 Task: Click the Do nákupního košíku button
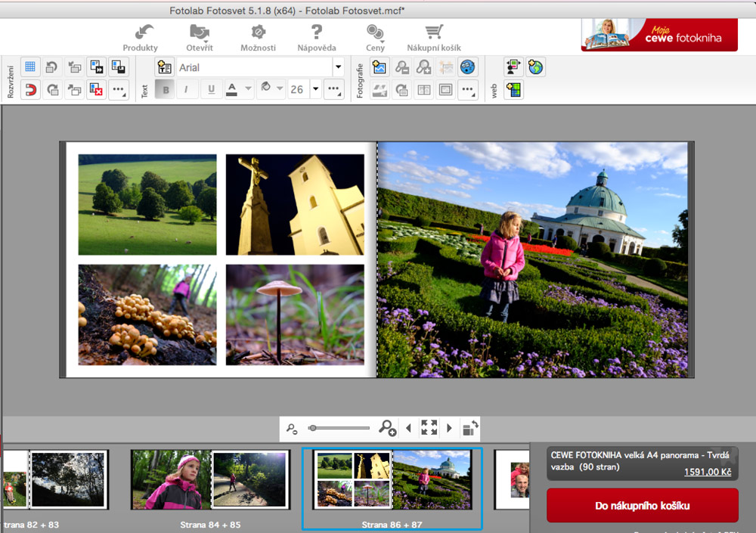point(642,506)
